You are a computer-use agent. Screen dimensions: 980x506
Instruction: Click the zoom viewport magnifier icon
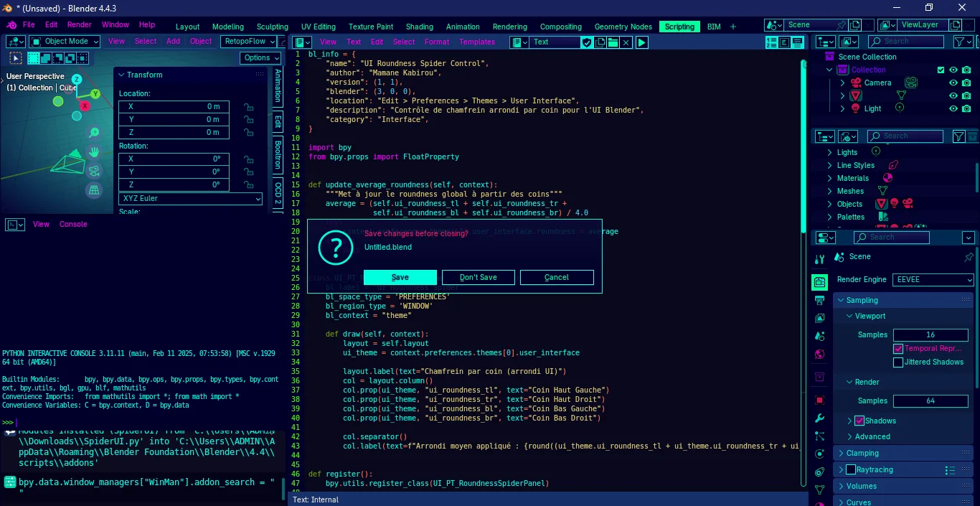click(94, 133)
